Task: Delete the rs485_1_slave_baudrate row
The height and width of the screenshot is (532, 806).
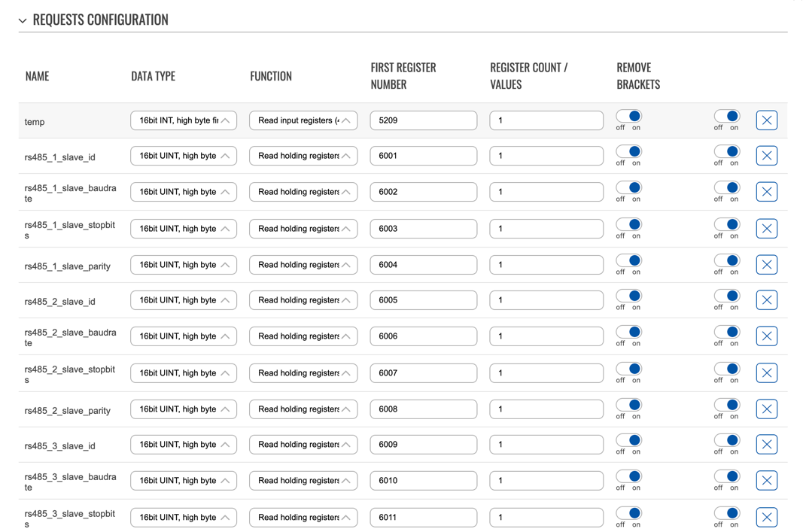Action: coord(766,192)
